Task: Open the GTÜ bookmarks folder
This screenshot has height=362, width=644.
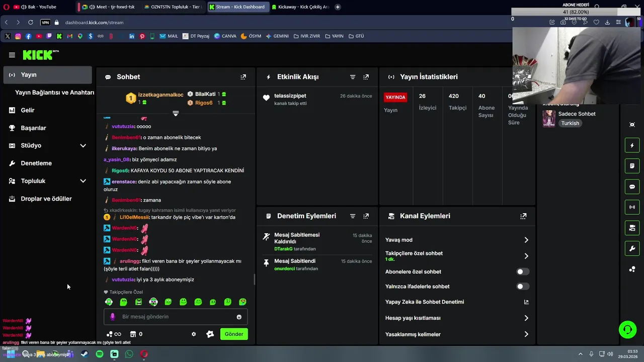Action: tap(356, 36)
